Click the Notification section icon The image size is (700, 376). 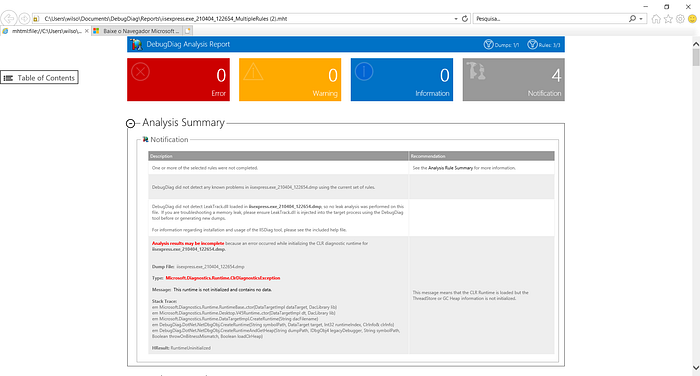tap(145, 139)
